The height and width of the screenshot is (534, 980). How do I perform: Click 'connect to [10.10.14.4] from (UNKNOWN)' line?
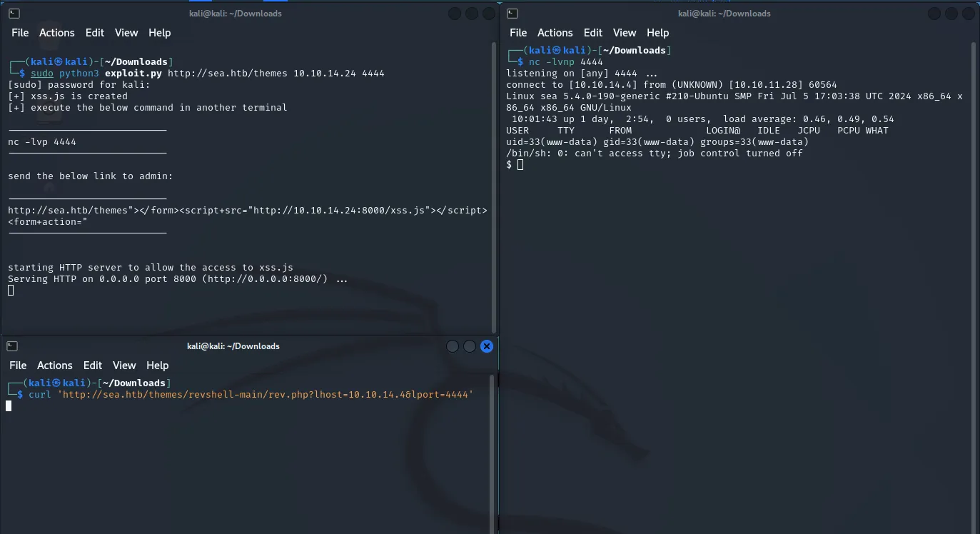coord(672,85)
